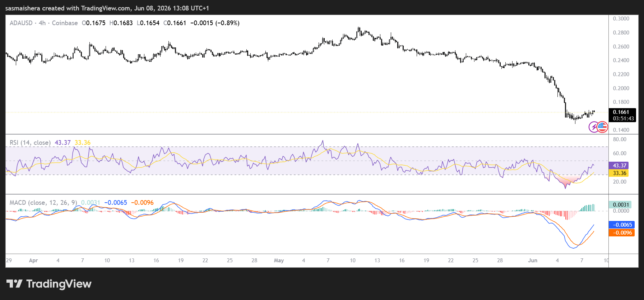This screenshot has height=300, width=644.
Task: Click blue MACD value −0.0065 in legend
Action: (116, 203)
